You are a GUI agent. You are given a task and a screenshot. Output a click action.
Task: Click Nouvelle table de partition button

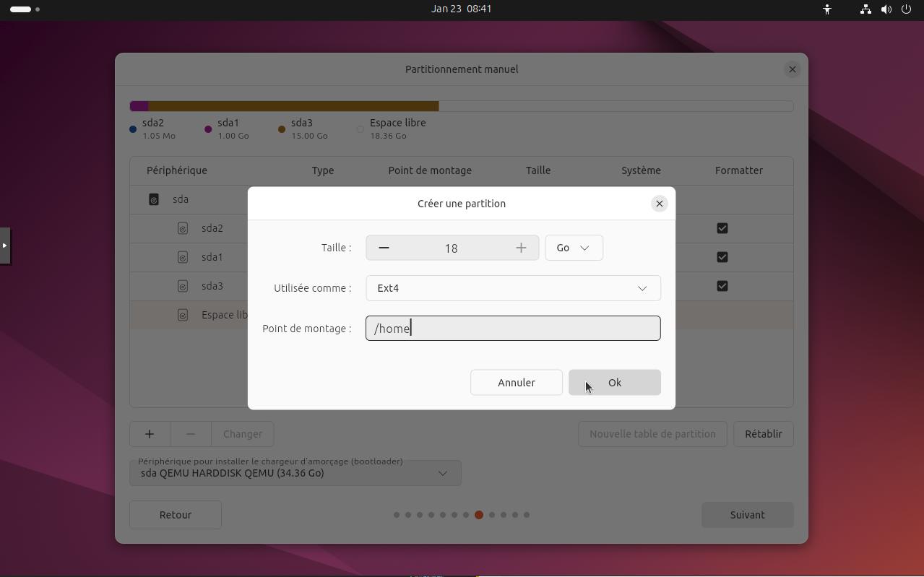[x=652, y=434]
